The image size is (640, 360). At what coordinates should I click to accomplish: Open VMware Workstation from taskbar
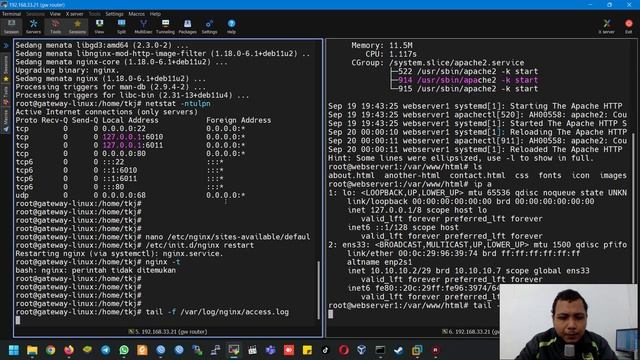tap(417, 350)
